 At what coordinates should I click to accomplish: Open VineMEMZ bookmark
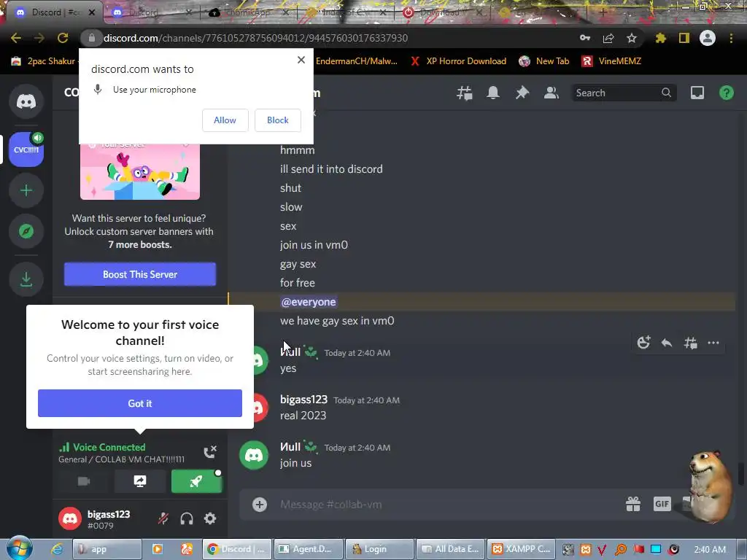point(612,61)
